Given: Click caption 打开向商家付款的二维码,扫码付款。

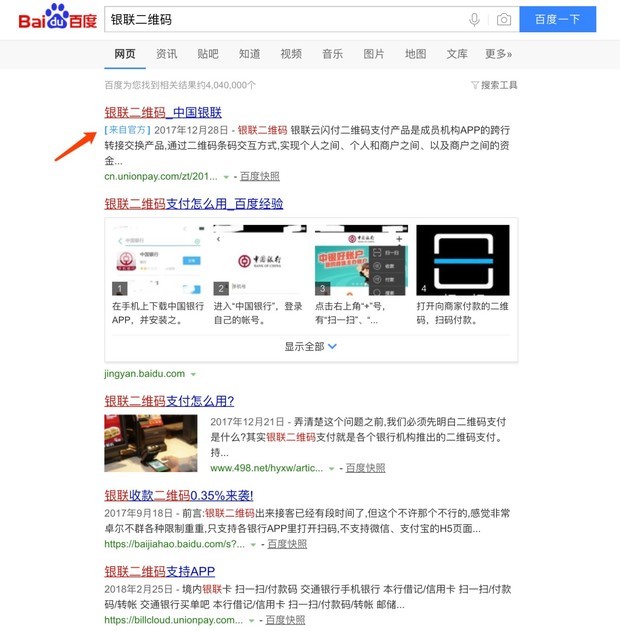Looking at the screenshot, I should tap(463, 313).
